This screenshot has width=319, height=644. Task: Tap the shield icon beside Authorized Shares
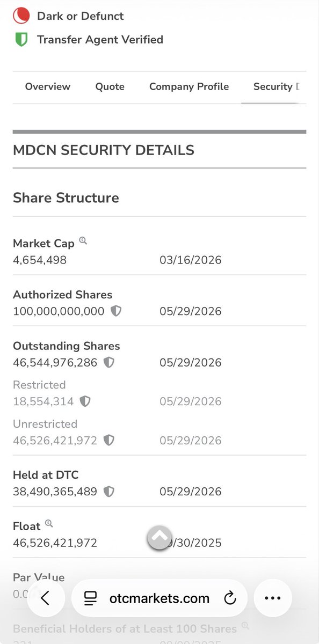pyautogui.click(x=116, y=311)
